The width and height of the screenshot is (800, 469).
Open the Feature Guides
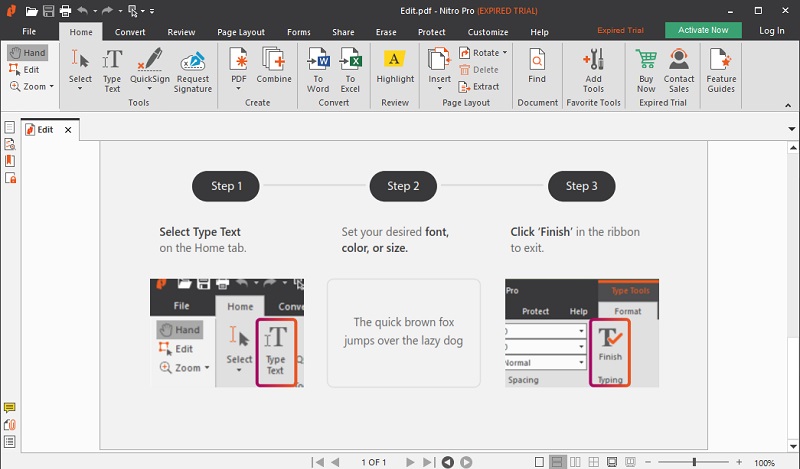pos(721,68)
